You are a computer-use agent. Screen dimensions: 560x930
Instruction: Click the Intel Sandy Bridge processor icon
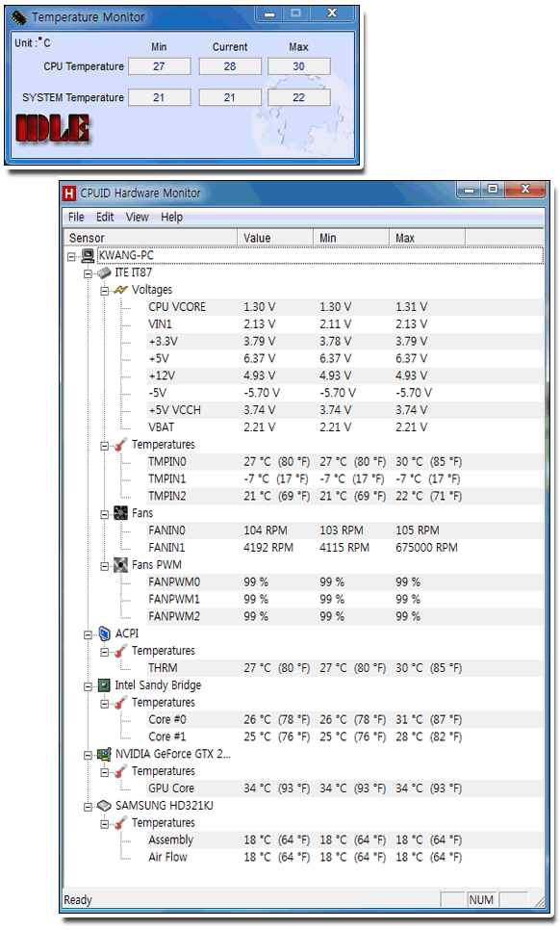pyautogui.click(x=104, y=685)
